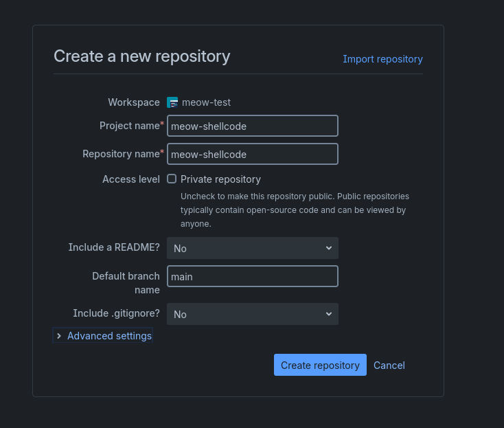
Task: Click the 'Project name' field label
Action: [x=130, y=126]
